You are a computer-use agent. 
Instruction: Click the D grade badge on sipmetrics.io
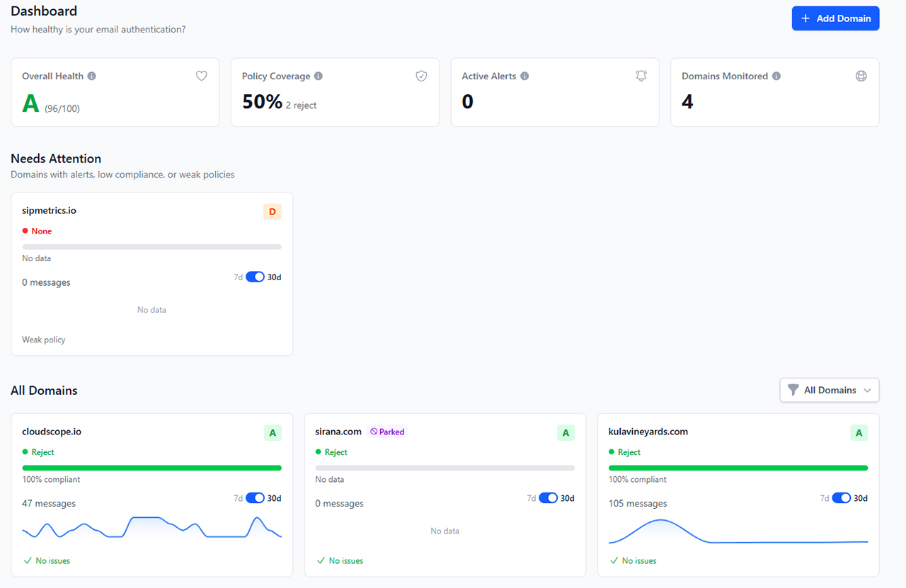pos(273,212)
